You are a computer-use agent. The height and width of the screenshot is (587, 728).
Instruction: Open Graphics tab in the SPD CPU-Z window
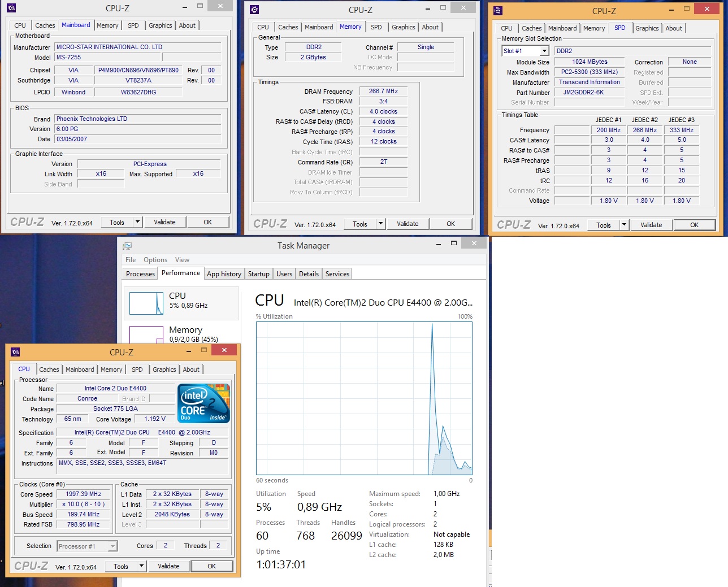pyautogui.click(x=647, y=28)
